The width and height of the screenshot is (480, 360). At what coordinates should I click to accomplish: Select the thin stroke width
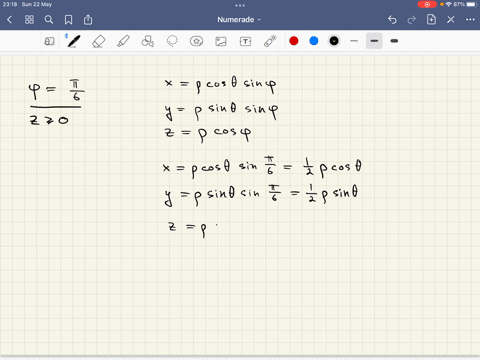pos(354,41)
